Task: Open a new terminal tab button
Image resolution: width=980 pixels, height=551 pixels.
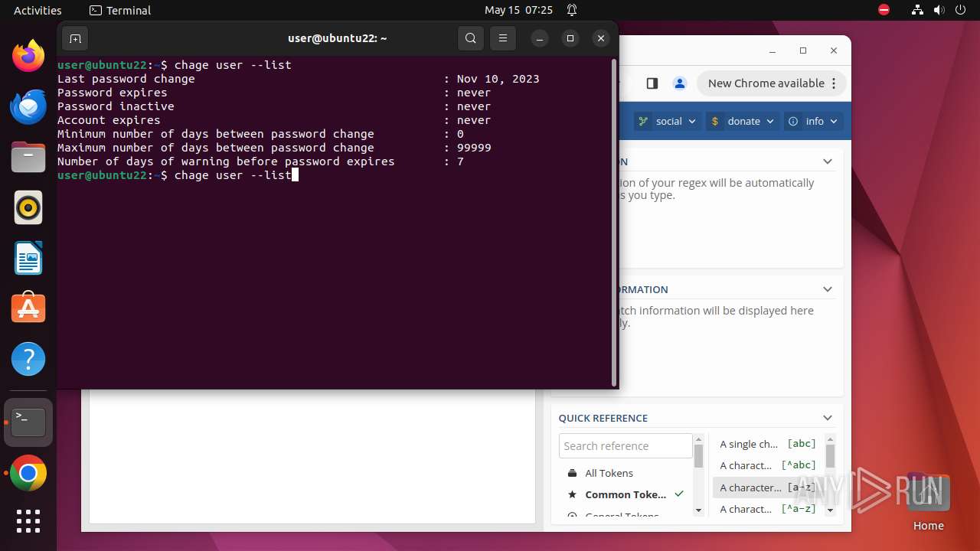Action: (x=75, y=38)
